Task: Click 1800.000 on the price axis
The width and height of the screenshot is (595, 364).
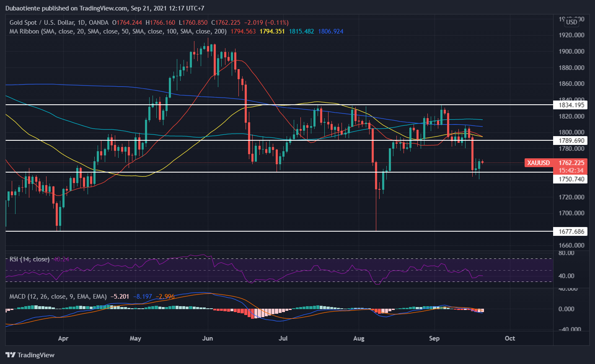Action: pyautogui.click(x=571, y=132)
